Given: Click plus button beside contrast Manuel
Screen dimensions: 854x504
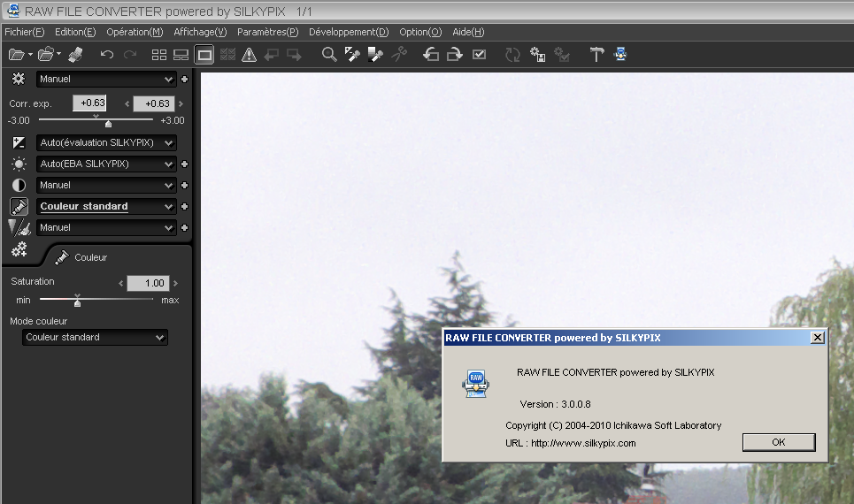Looking at the screenshot, I should [x=185, y=185].
